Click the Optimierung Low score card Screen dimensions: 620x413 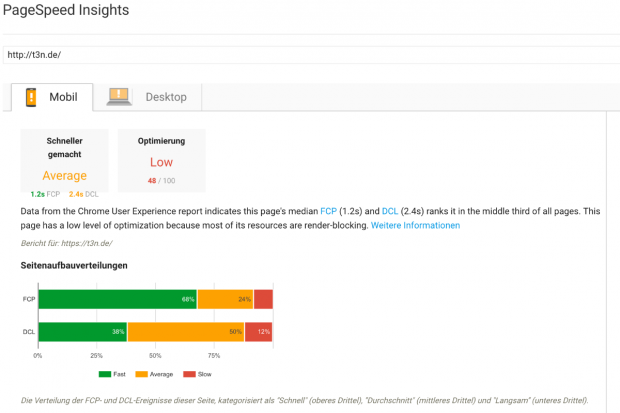point(161,160)
